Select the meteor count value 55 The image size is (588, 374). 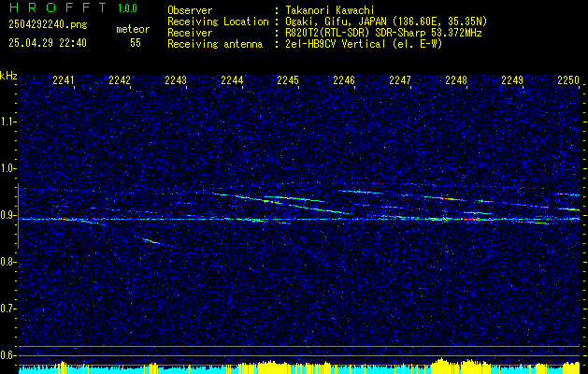click(x=136, y=43)
